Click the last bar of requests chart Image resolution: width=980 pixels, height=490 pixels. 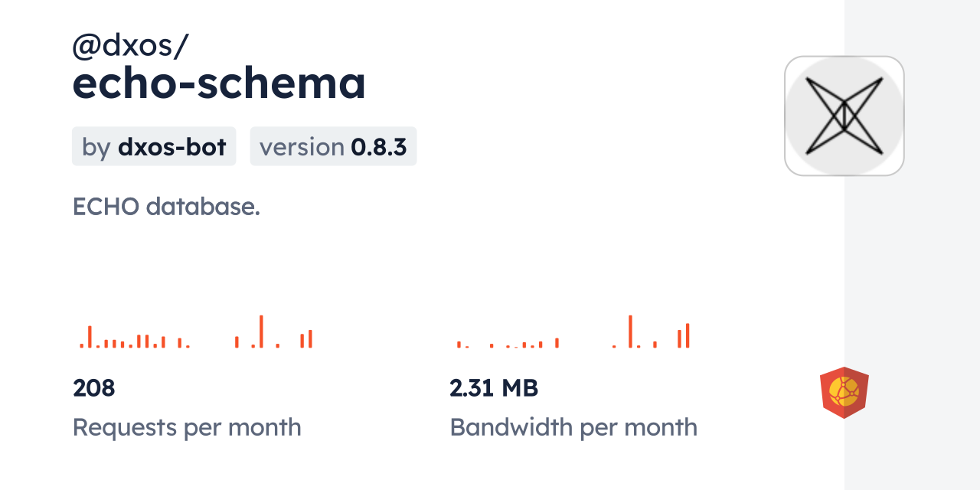point(310,338)
